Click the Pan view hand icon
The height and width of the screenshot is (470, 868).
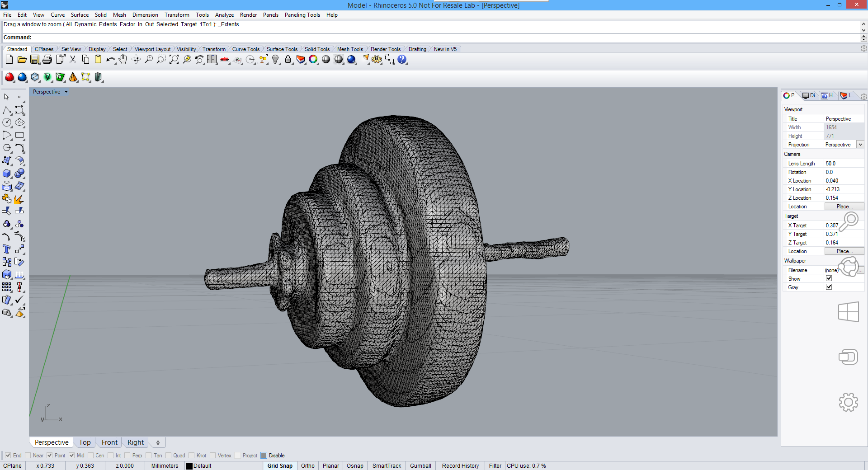tap(123, 60)
